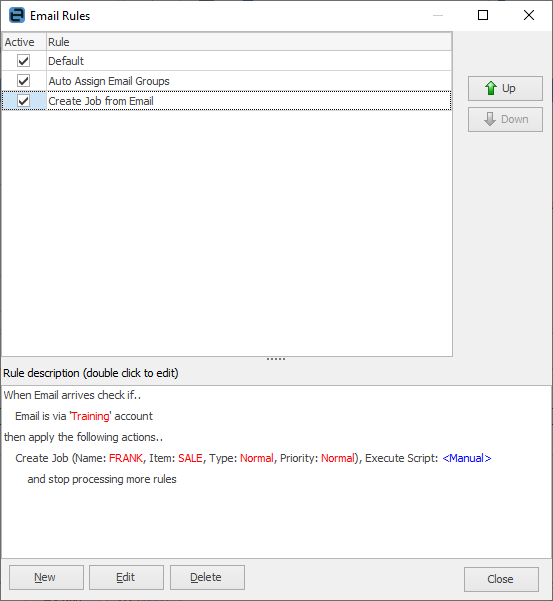Image resolution: width=553 pixels, height=601 pixels.
Task: Delete the selected rule
Action: click(207, 577)
